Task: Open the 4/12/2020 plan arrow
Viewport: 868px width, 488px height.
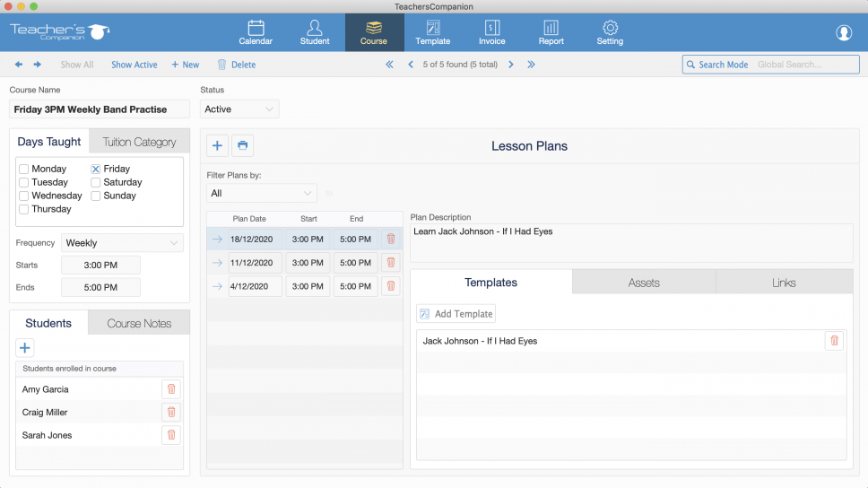Action: click(x=217, y=286)
